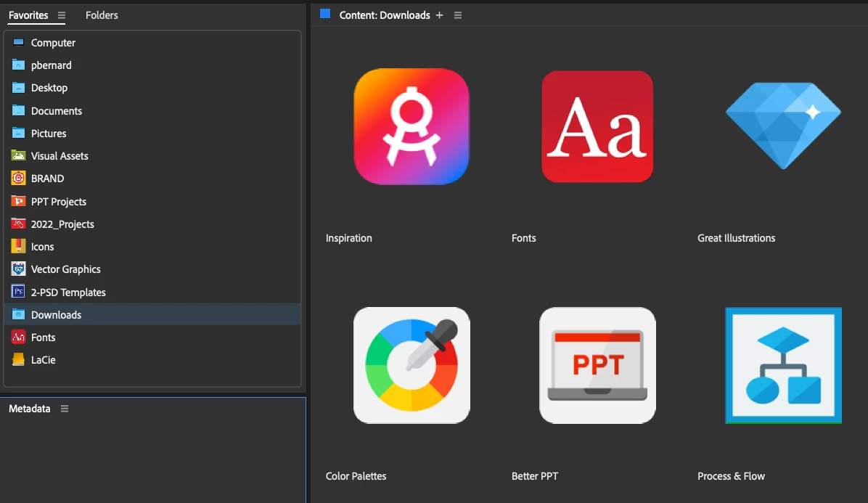Viewport: 868px width, 503px height.
Task: Select the Color Palettes folder thumbnail
Action: tap(412, 365)
